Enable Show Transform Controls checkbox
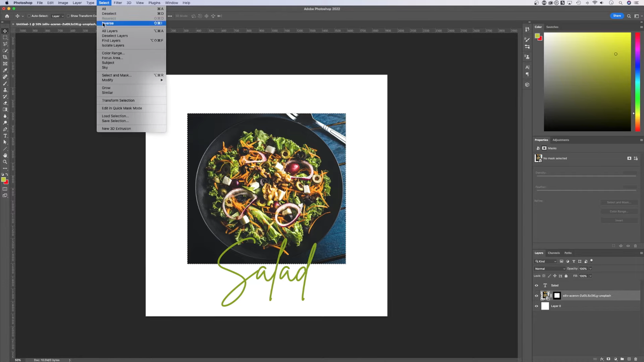This screenshot has width=644, height=362. (68, 16)
